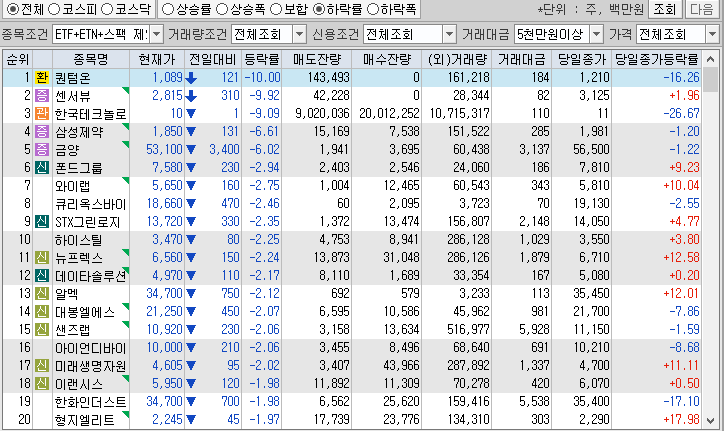Select the 상승률 radio button
Image resolution: width=724 pixels, height=431 pixels.
click(x=169, y=9)
